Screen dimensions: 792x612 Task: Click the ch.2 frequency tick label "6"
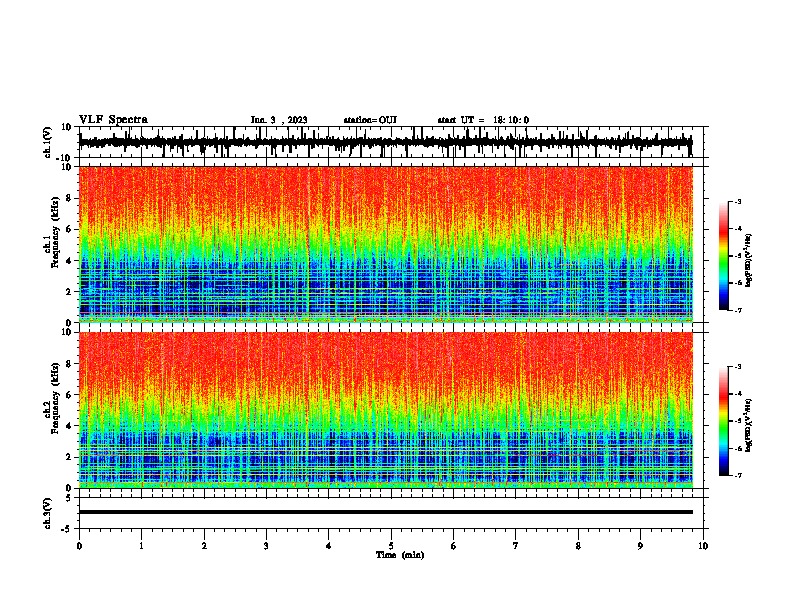69,395
